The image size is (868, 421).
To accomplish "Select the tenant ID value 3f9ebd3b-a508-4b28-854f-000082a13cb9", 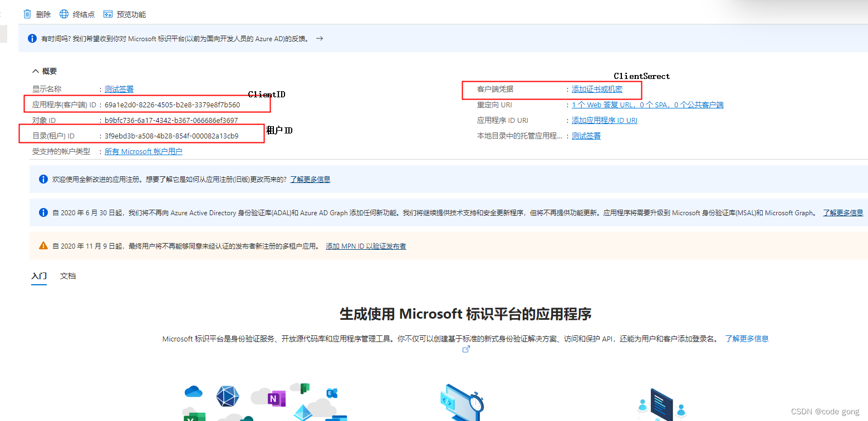I will (x=171, y=136).
